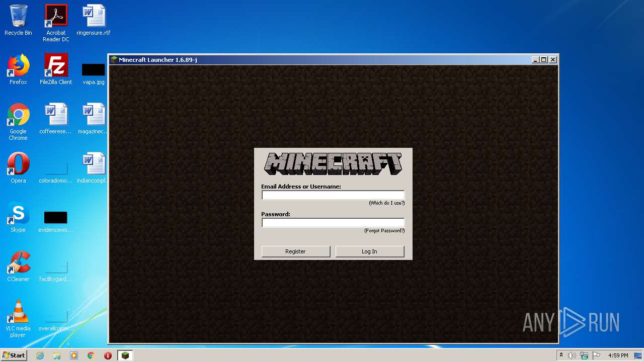Select the overallcomm... desktop file
The image size is (644, 362).
56,320
